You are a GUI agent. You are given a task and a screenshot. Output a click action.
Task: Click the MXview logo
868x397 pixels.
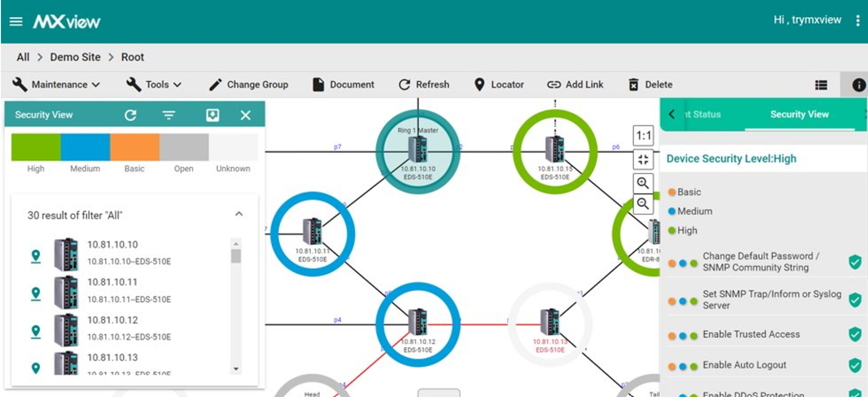click(67, 21)
